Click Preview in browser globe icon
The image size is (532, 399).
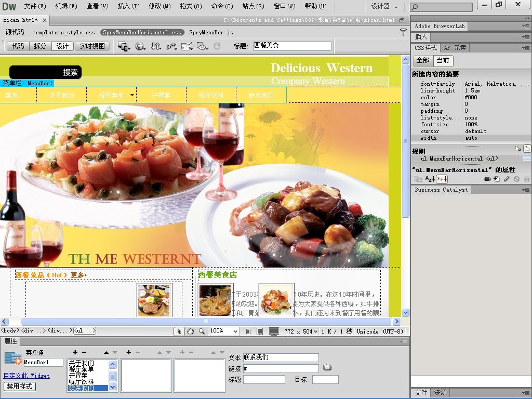pos(140,46)
